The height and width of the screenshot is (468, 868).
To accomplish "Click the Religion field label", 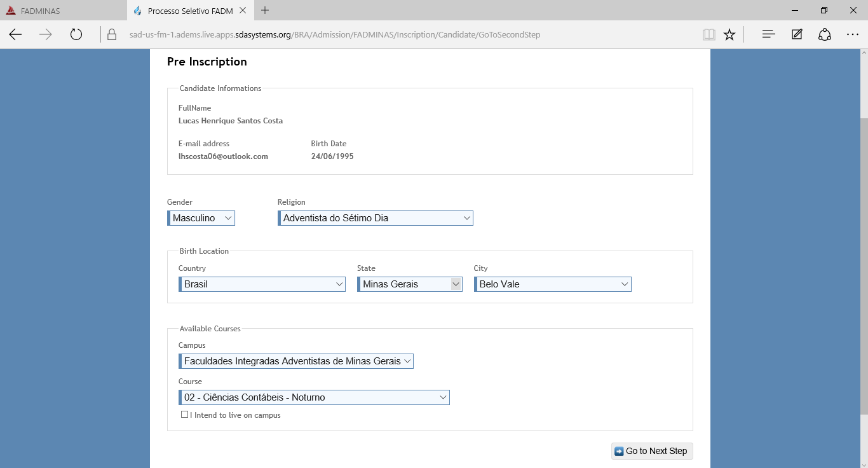I will click(x=292, y=202).
